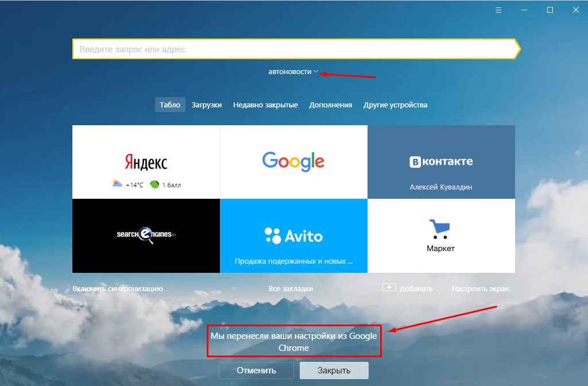Screen dimensions: 588x386
Task: Open the SearchEngines tile
Action: (x=146, y=236)
